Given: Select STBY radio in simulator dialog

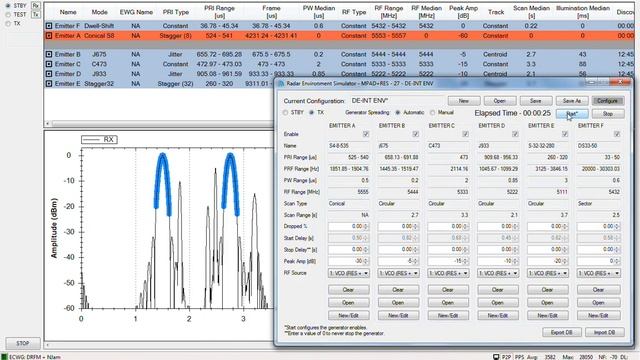Looking at the screenshot, I should tap(285, 113).
